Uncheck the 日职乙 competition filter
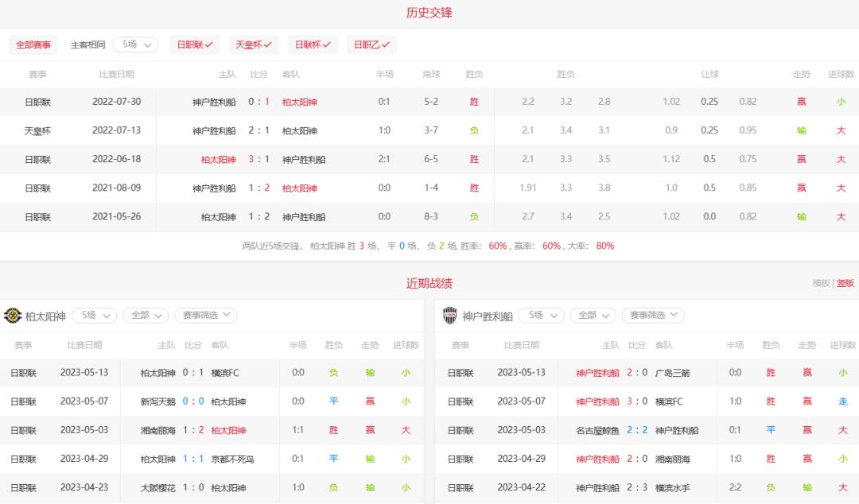 pyautogui.click(x=371, y=45)
